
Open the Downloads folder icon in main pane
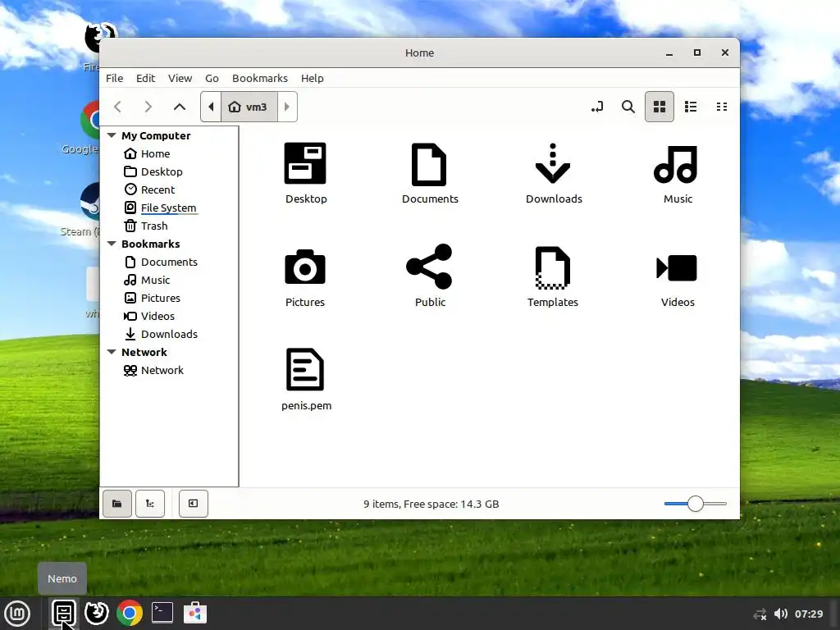(553, 163)
